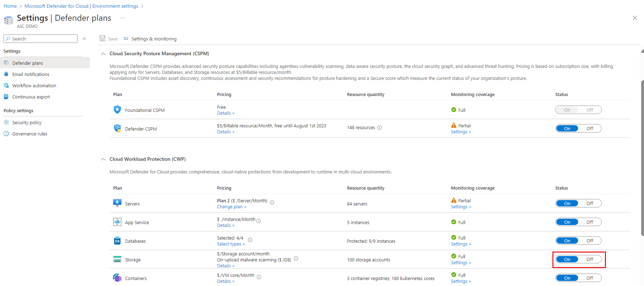Open Details link for Containers pricing

point(226,281)
